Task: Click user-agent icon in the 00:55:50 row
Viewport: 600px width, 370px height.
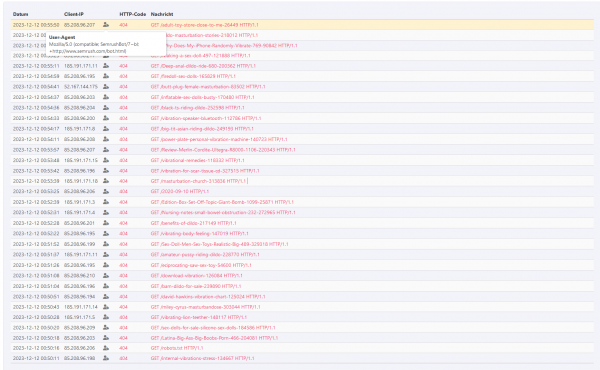Action: (106, 24)
